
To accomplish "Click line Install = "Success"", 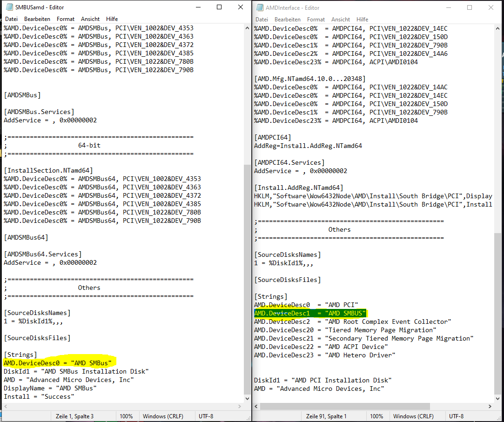I will 39,396.
